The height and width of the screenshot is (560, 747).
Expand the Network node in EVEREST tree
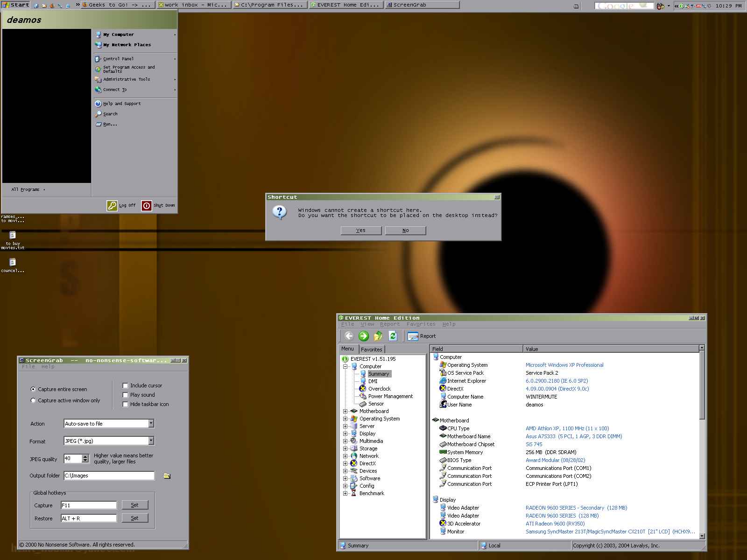(x=345, y=456)
